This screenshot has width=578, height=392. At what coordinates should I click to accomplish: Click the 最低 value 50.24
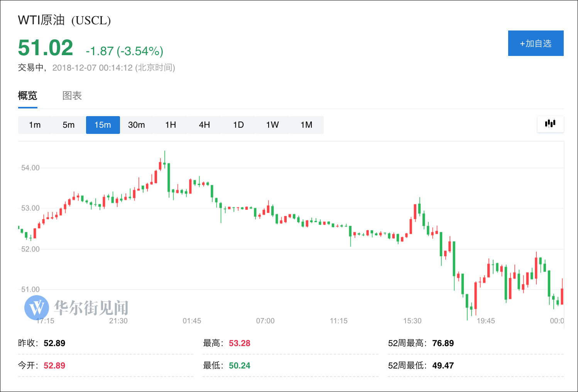[x=239, y=365]
